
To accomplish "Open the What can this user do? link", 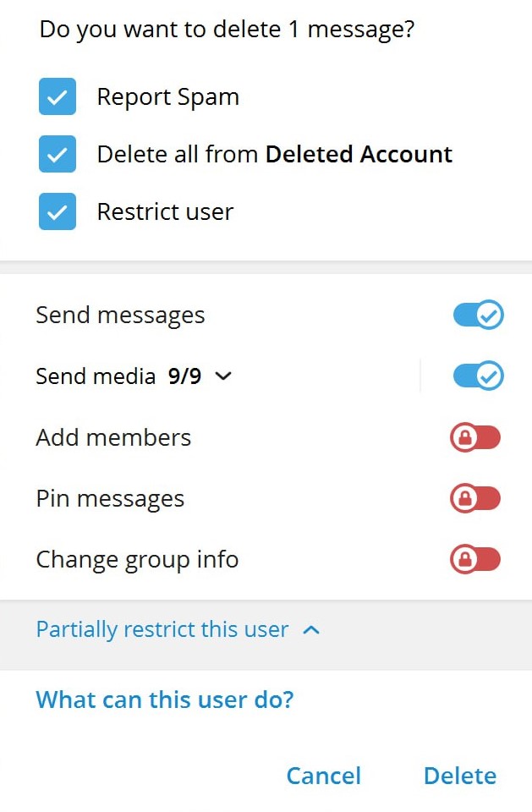I will tap(164, 700).
